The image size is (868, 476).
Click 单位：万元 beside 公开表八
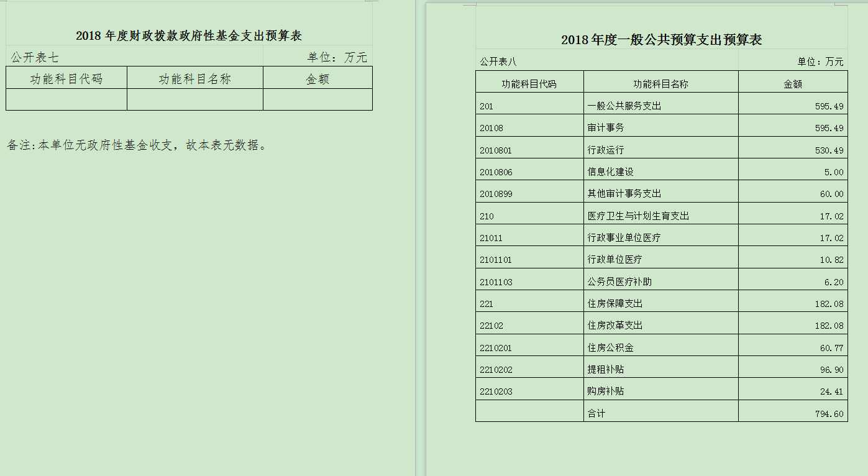[x=821, y=62]
